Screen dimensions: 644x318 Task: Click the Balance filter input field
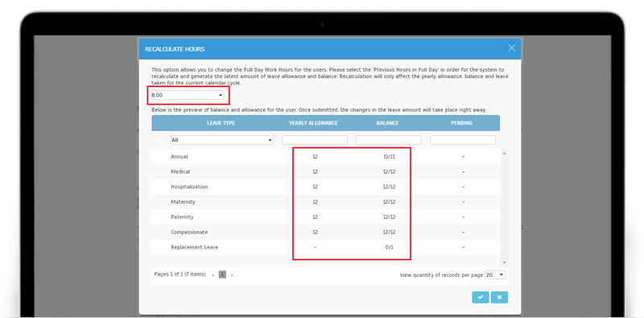[x=389, y=140]
